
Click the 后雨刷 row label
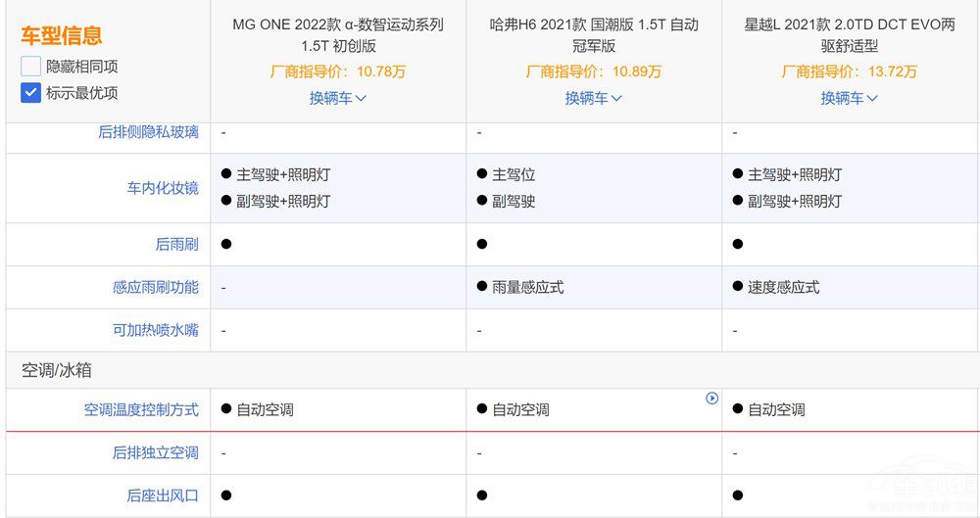(176, 244)
